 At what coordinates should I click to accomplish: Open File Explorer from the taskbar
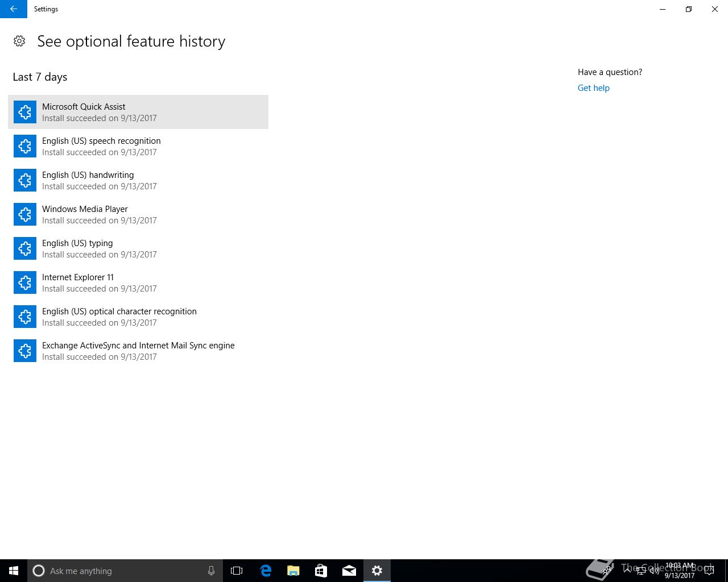(293, 571)
